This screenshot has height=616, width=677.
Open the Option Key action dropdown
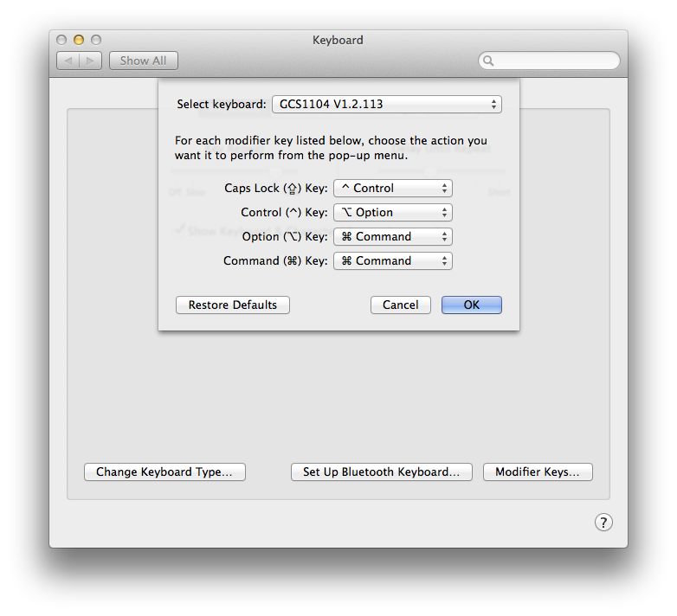(x=392, y=237)
